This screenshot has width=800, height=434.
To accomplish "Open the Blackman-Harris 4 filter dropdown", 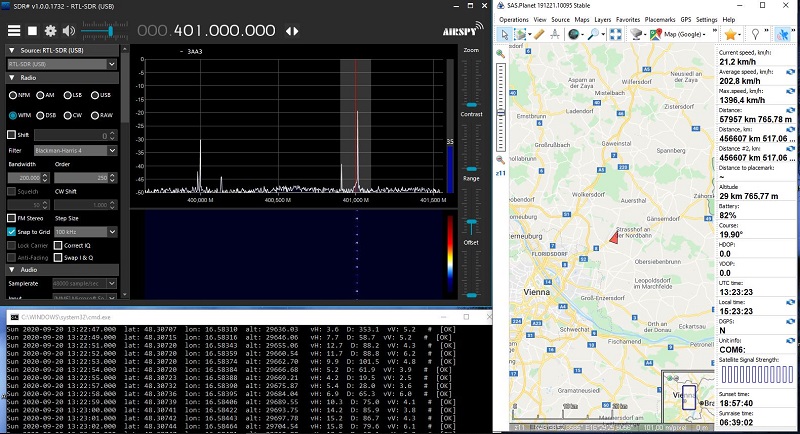I will 112,150.
